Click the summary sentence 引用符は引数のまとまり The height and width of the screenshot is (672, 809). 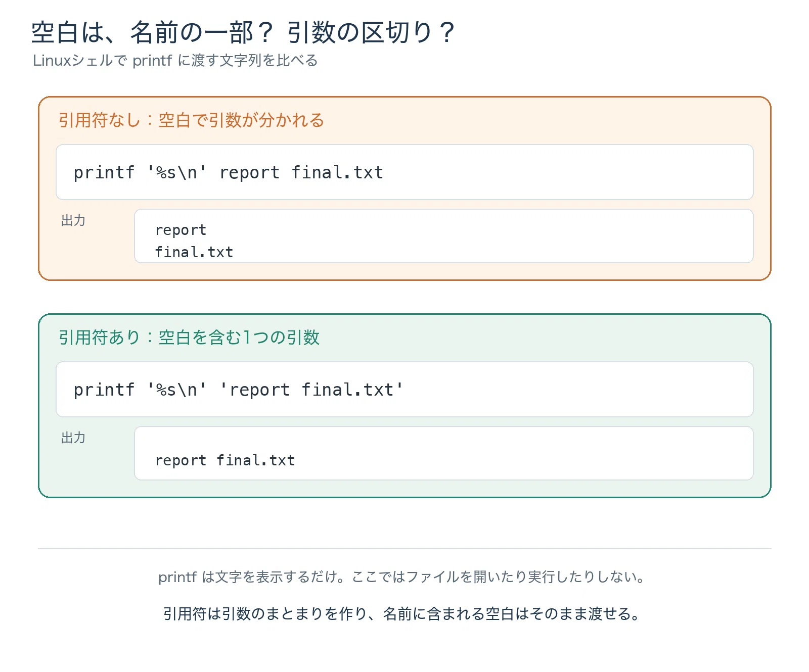402,614
